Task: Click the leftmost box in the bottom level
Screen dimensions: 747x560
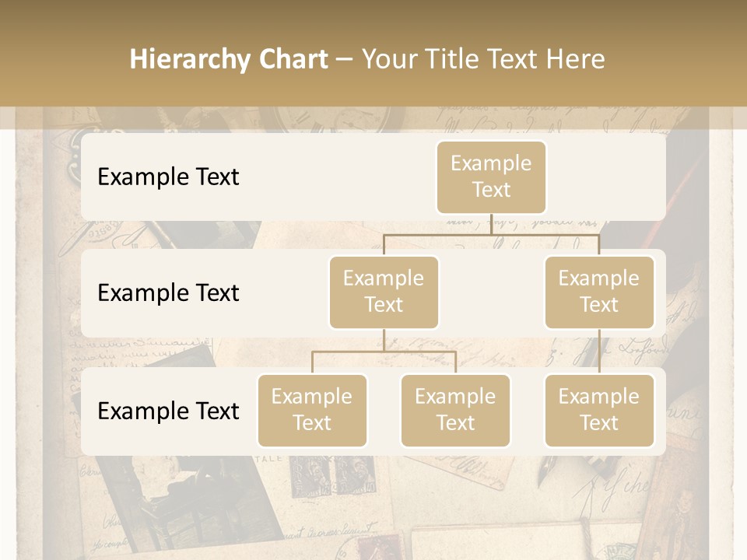Action: (x=312, y=411)
